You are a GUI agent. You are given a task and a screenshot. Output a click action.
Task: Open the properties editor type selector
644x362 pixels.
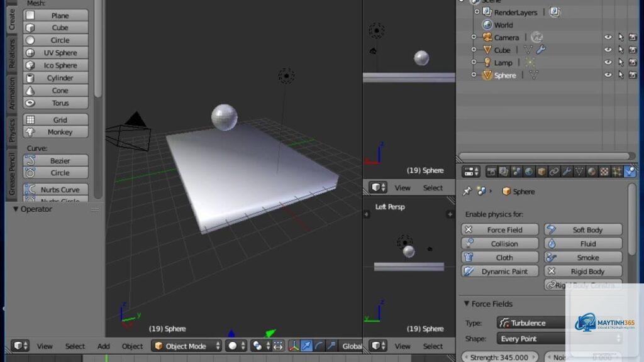(470, 172)
